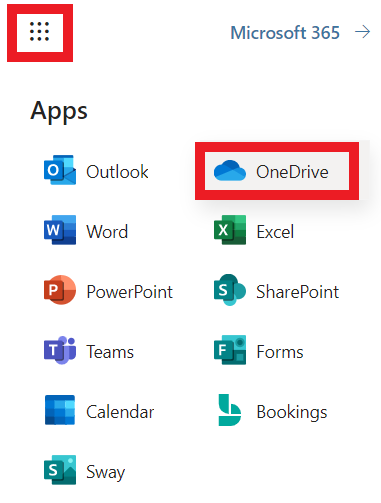
Task: Launch the Outlook app icon
Action: pyautogui.click(x=60, y=170)
